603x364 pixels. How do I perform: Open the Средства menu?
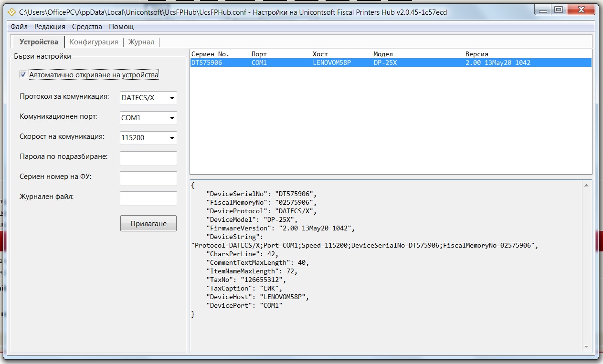pyautogui.click(x=87, y=27)
